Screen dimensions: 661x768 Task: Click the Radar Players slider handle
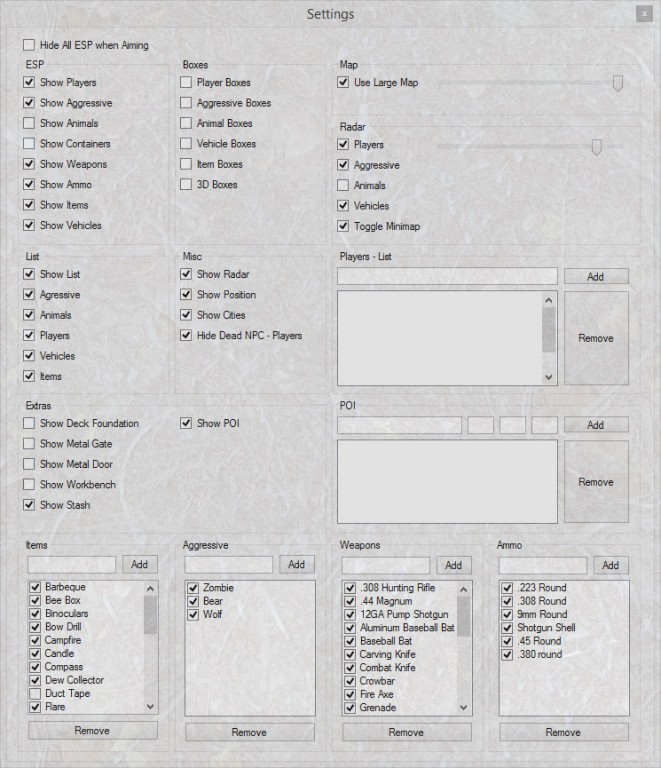[596, 146]
